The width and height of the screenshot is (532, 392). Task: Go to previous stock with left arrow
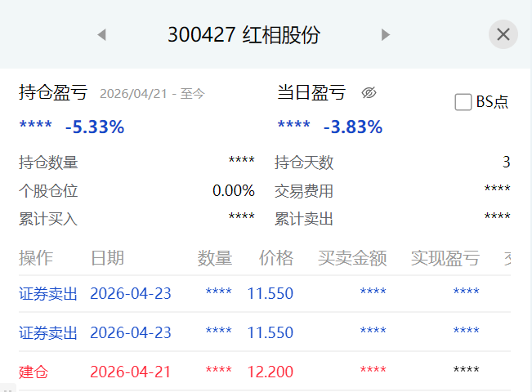(102, 34)
